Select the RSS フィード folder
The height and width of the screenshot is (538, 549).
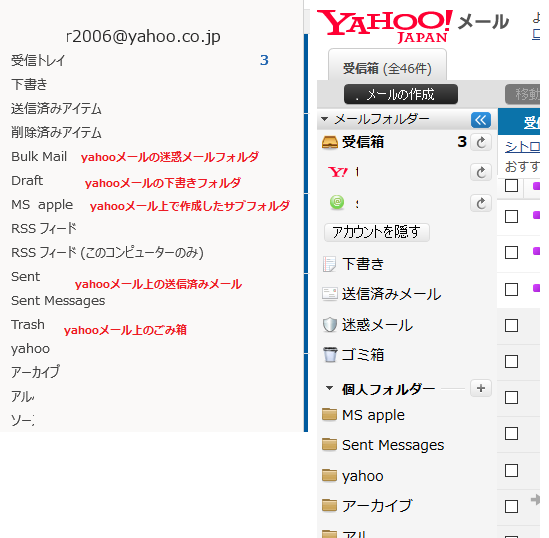[x=44, y=229]
